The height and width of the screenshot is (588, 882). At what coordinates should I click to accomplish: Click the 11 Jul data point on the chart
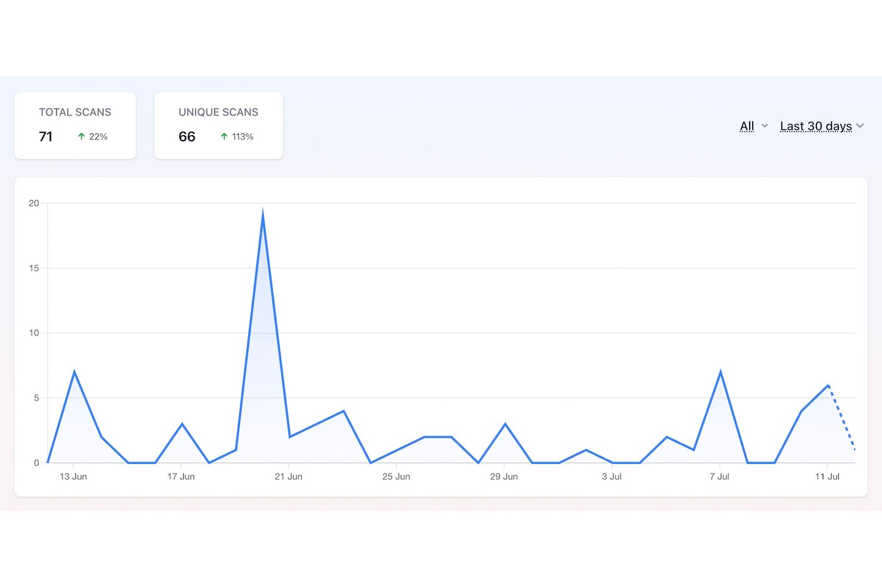828,385
